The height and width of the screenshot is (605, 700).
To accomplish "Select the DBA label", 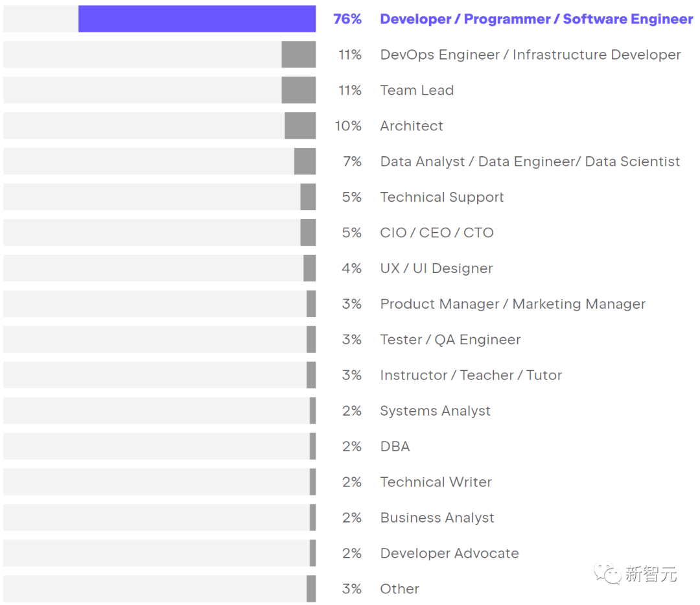I will 395,447.
